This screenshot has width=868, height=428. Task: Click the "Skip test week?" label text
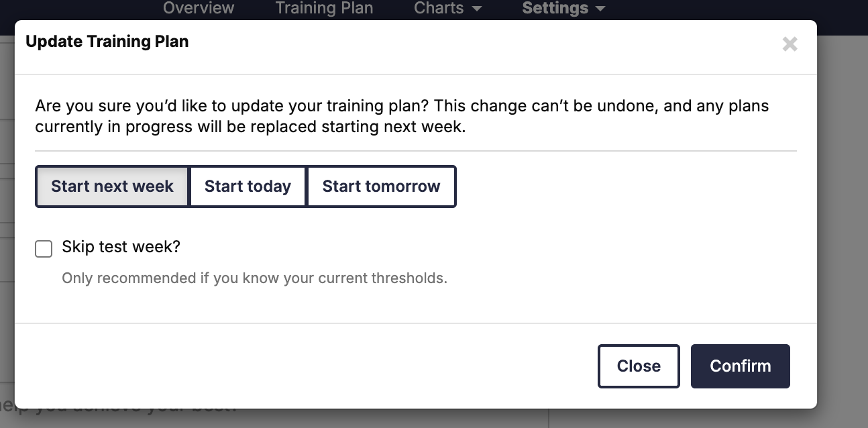point(121,246)
